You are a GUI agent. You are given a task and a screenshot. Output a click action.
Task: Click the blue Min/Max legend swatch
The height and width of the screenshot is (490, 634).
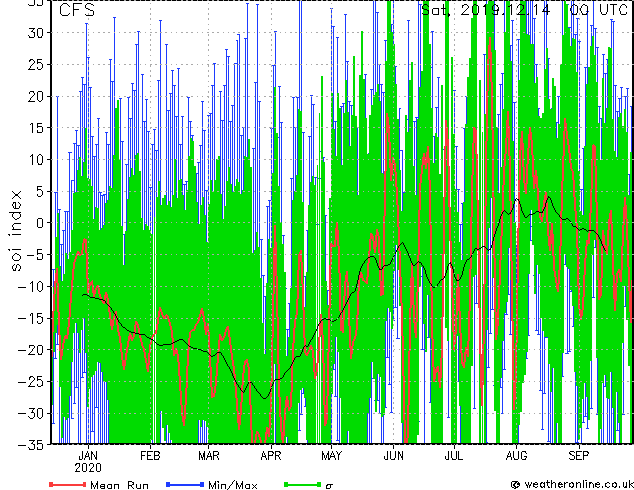coord(185,484)
